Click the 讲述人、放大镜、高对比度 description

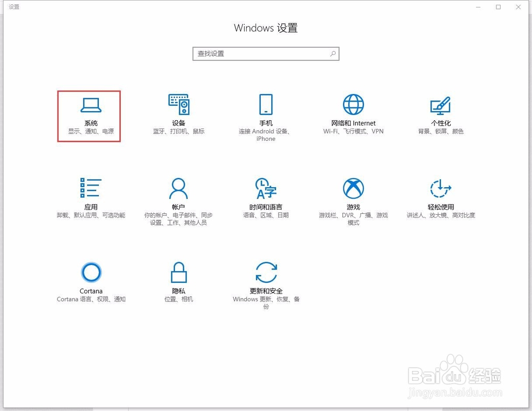point(440,215)
